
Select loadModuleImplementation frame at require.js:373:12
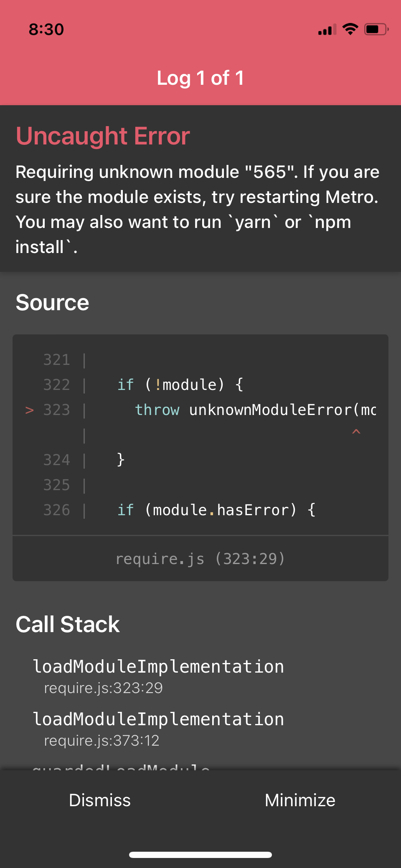[x=158, y=728]
